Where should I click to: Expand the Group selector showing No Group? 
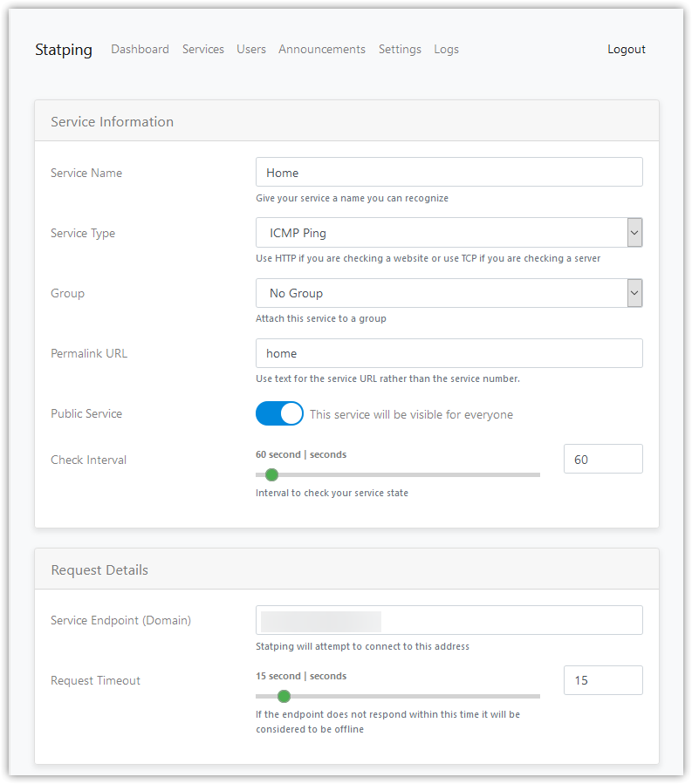(449, 293)
